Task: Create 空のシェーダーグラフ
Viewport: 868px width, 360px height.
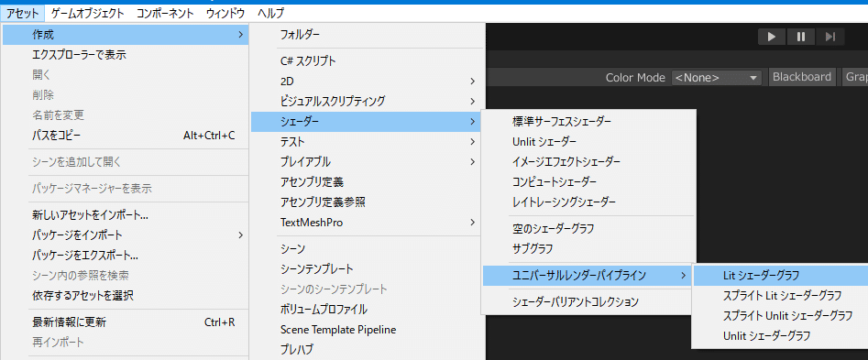Action: tap(588, 228)
